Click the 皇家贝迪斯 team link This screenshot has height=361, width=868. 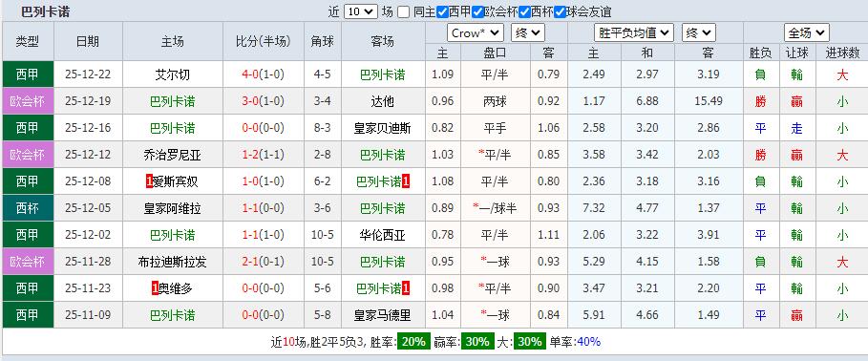click(383, 128)
